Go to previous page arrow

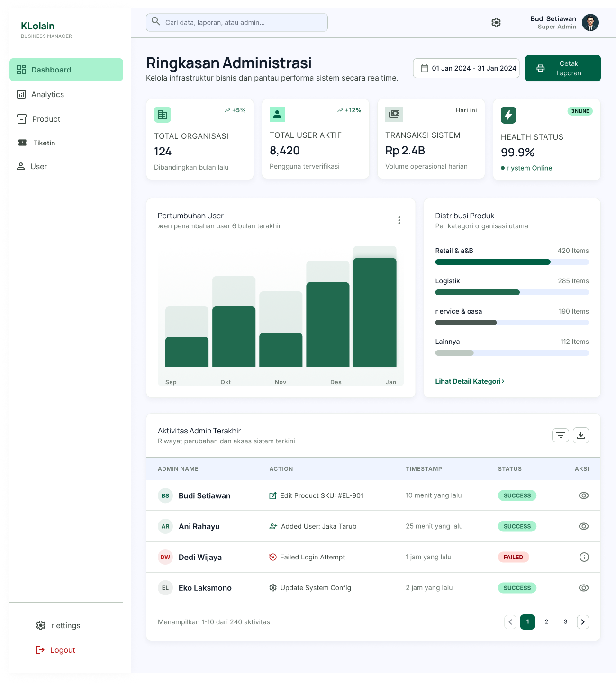[510, 622]
